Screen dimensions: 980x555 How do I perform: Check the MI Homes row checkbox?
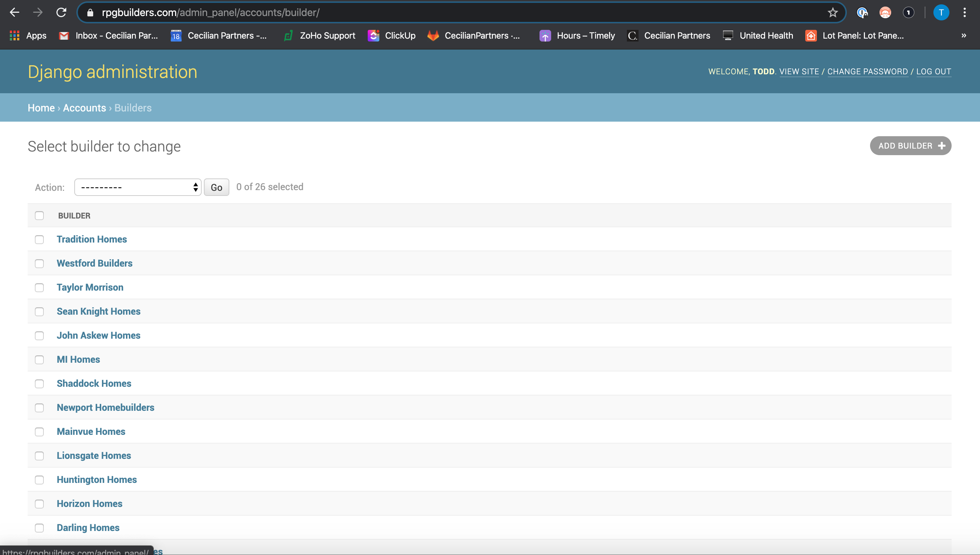[x=39, y=359]
